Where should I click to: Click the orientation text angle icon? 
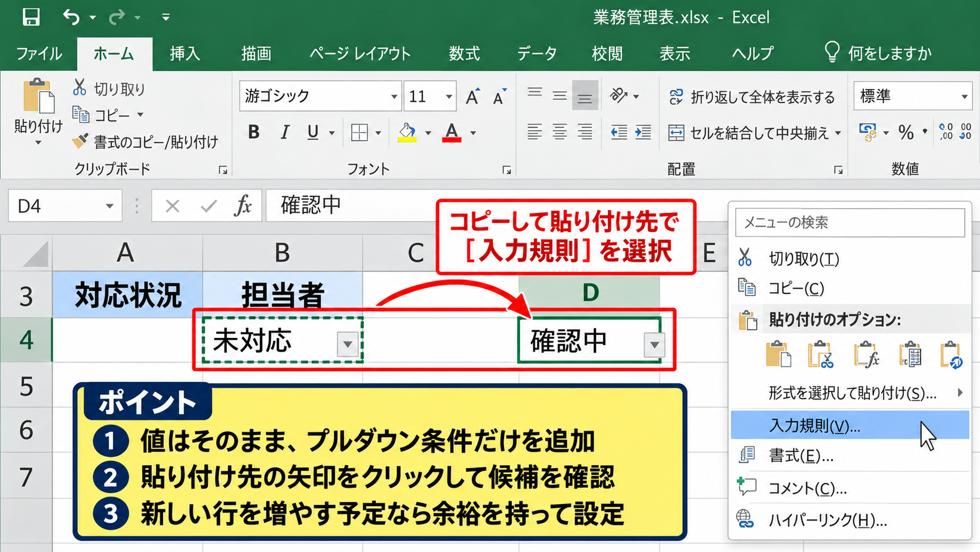pos(619,96)
